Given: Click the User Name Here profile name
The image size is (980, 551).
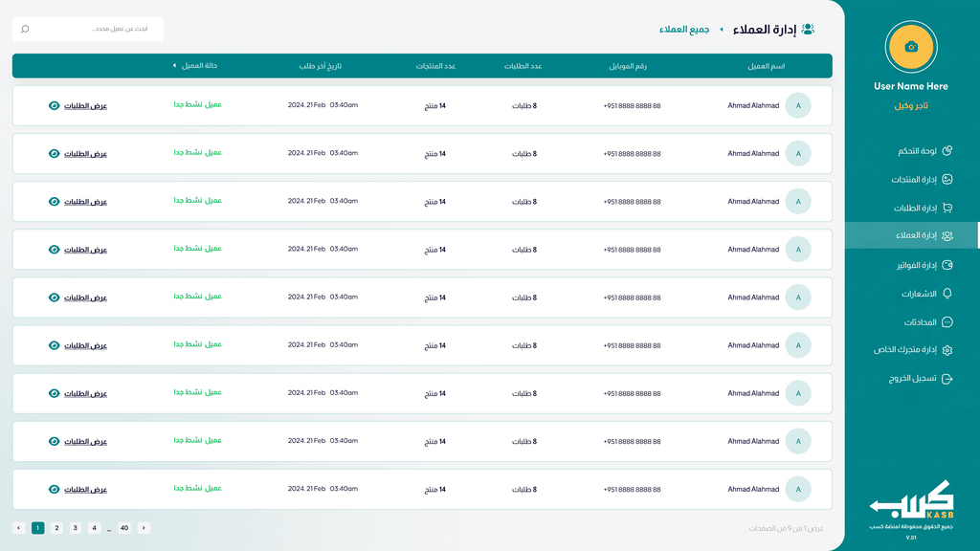Looking at the screenshot, I should pyautogui.click(x=911, y=86).
